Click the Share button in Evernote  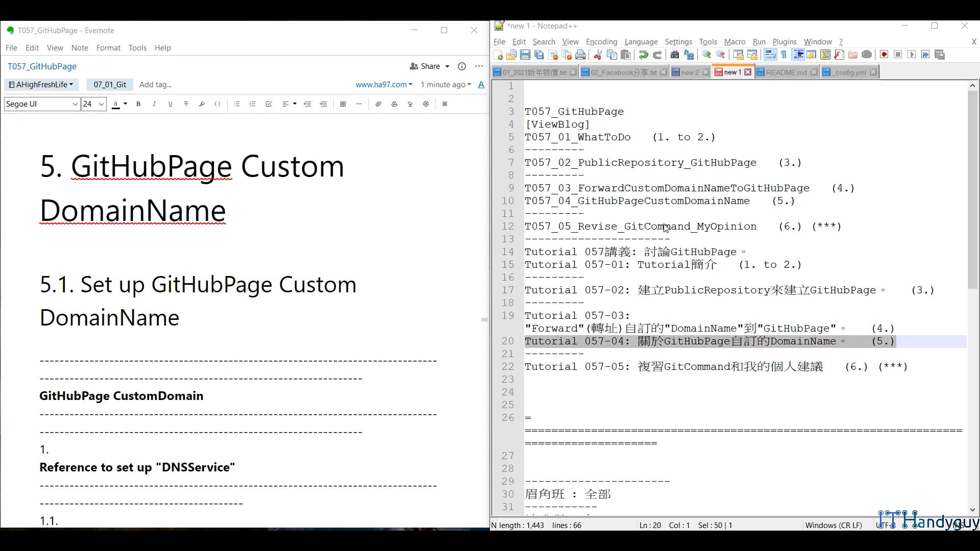click(429, 66)
